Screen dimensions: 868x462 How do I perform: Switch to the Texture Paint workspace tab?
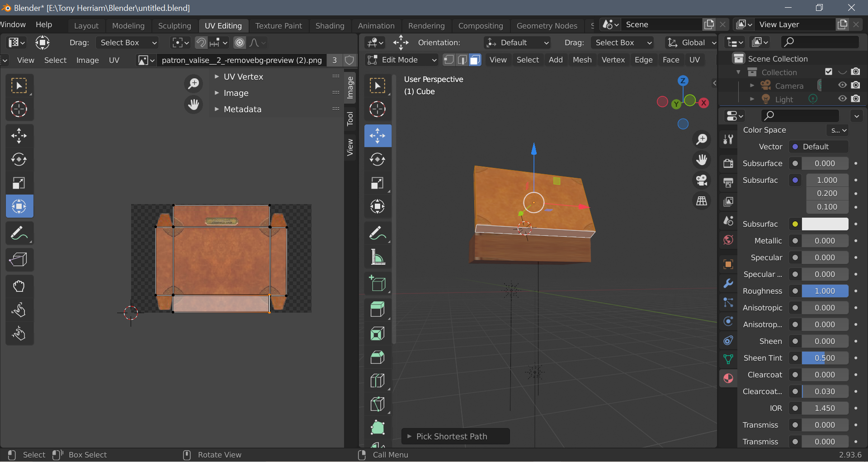(x=278, y=26)
